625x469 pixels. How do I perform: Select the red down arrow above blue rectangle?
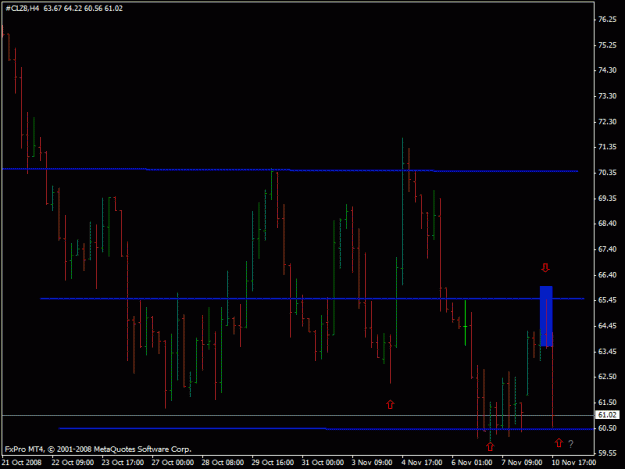pyautogui.click(x=546, y=267)
